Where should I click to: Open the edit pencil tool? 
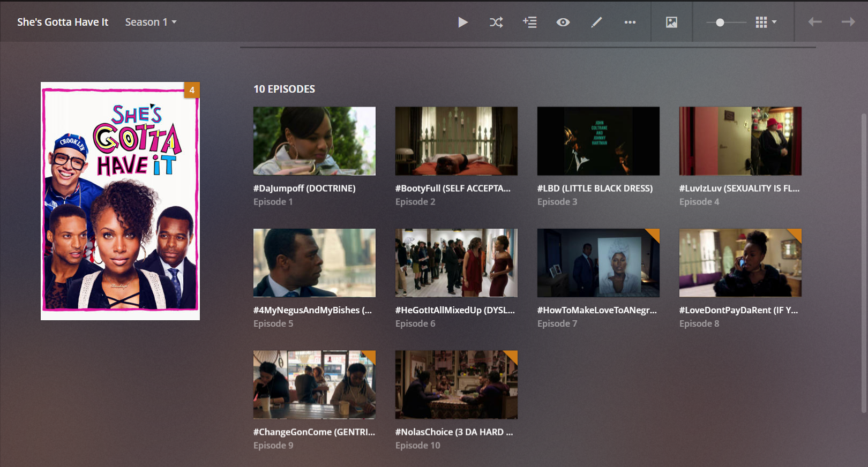point(596,22)
